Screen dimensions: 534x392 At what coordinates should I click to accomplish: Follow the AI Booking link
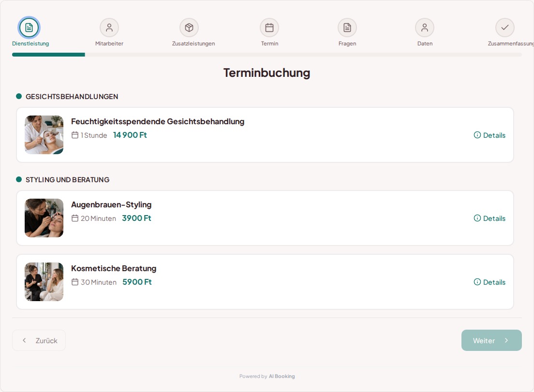[282, 377]
